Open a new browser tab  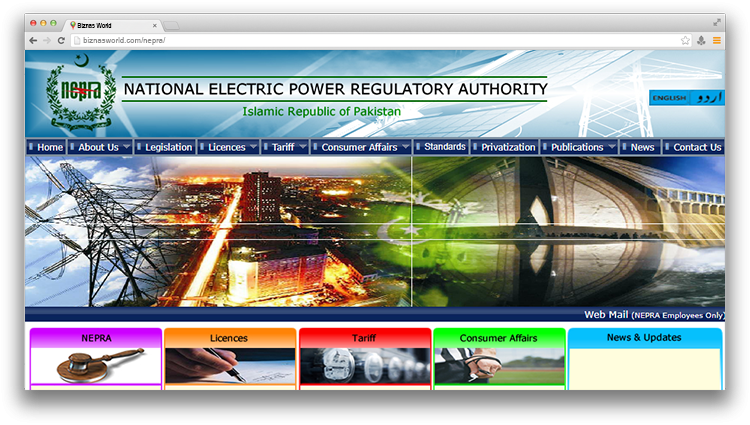tap(171, 25)
